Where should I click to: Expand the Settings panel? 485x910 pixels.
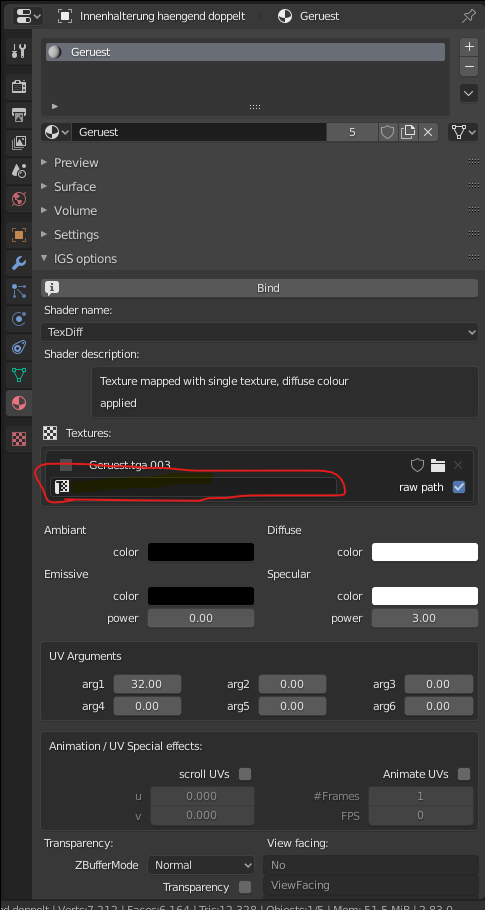click(76, 234)
